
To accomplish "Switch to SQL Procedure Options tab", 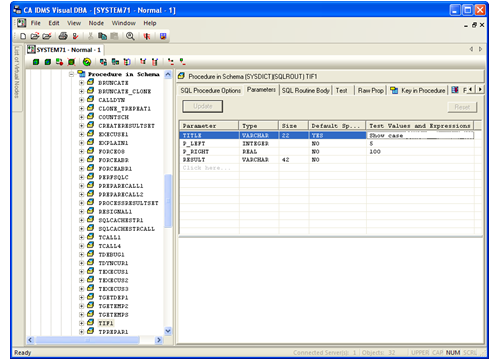I will click(x=210, y=90).
